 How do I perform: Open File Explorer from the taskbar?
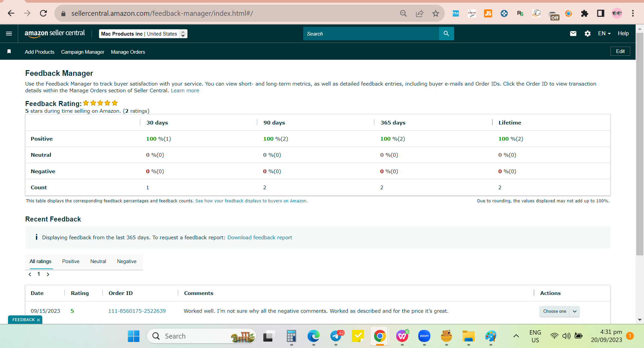469,336
